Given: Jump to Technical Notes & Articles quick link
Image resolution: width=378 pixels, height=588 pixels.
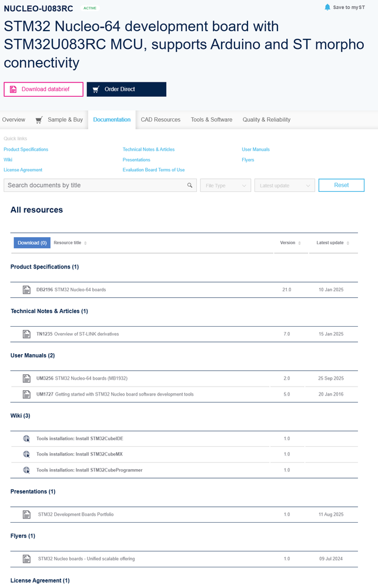Looking at the screenshot, I should tap(148, 150).
